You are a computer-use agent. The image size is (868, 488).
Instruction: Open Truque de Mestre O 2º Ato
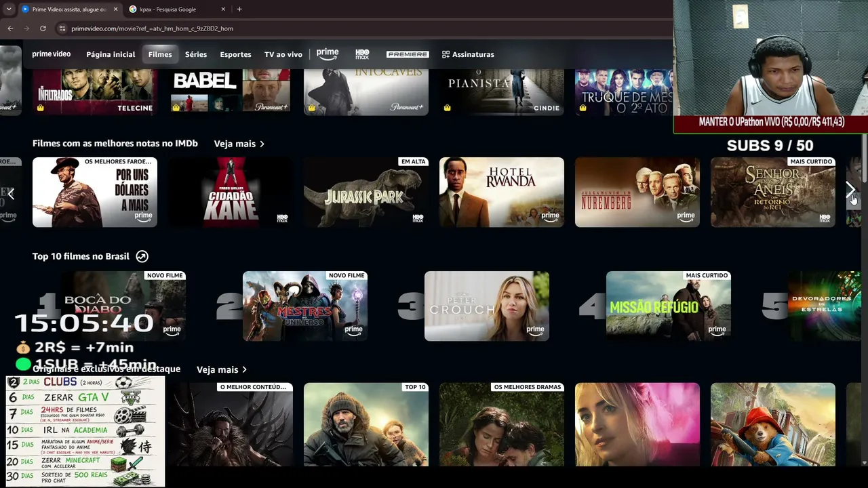pos(624,91)
